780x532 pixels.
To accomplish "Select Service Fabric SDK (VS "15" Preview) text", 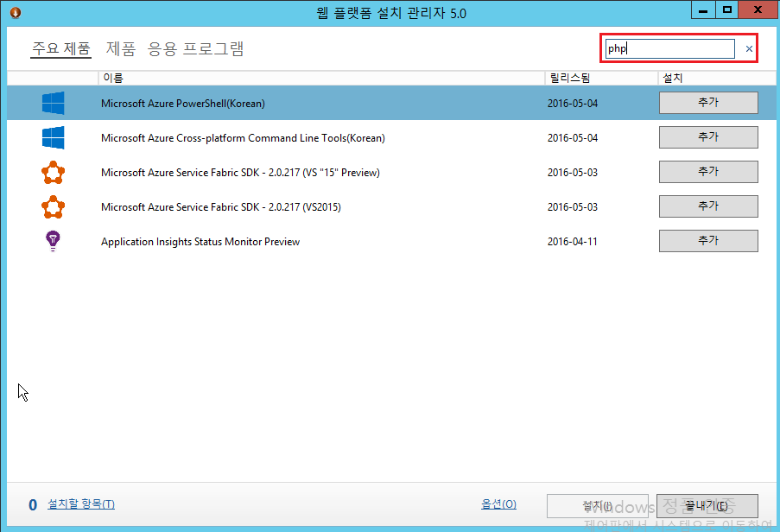I will pyautogui.click(x=240, y=173).
